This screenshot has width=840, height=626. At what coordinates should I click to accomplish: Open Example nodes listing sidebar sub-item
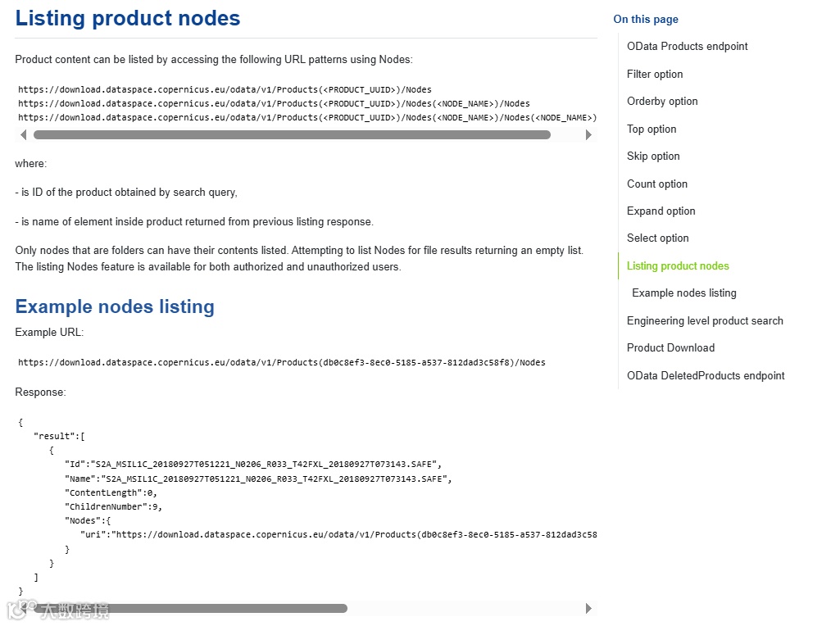point(683,293)
